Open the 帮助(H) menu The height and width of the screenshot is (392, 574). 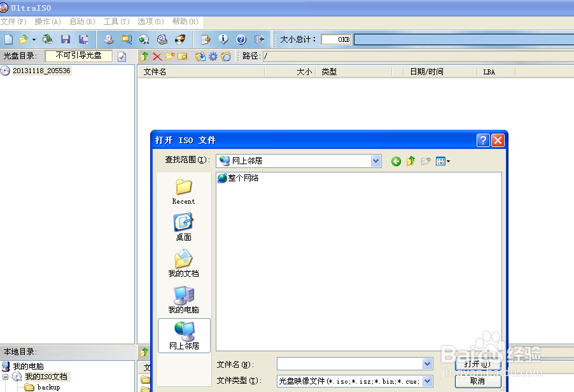tap(185, 22)
